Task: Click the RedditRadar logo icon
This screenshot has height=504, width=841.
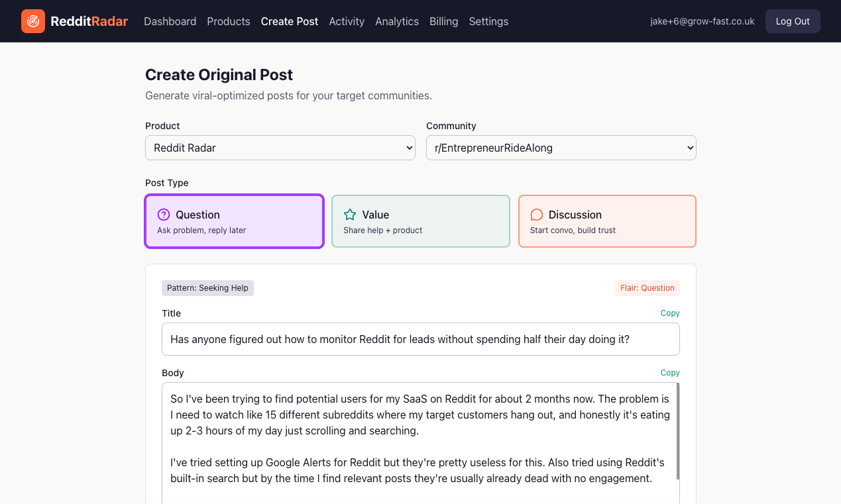Action: (32, 21)
